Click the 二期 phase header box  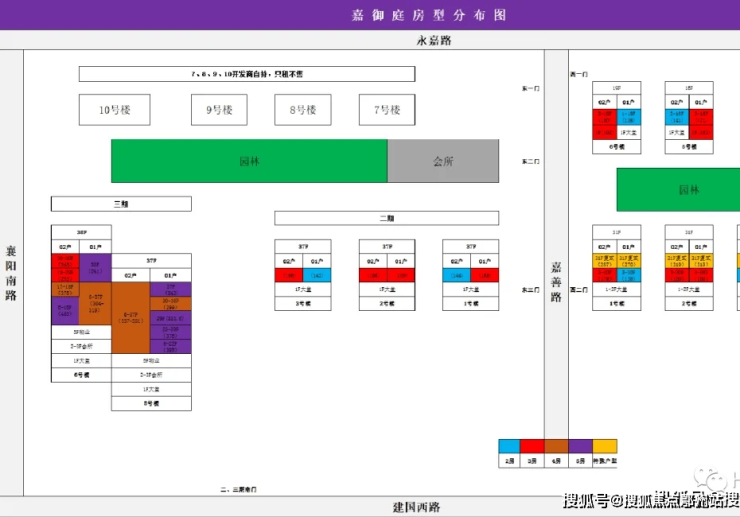pos(386,218)
